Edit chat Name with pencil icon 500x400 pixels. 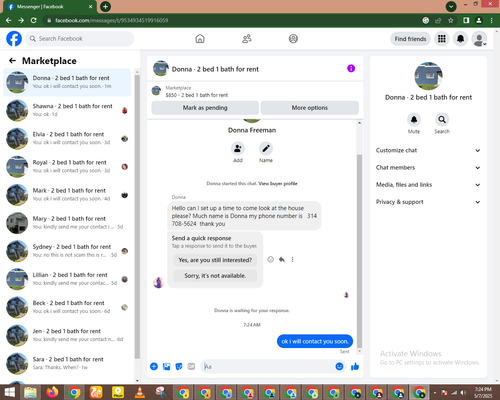(266, 148)
